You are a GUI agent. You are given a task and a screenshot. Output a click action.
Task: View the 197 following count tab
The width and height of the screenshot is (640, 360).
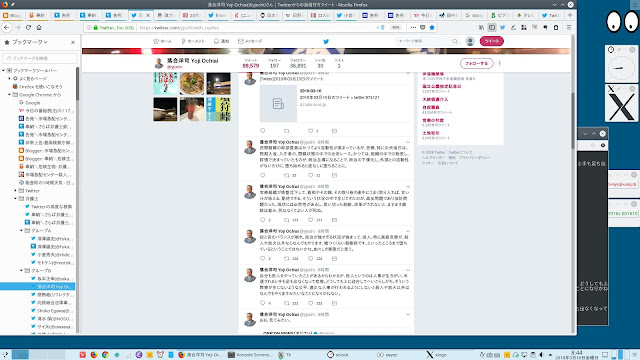[x=274, y=63]
